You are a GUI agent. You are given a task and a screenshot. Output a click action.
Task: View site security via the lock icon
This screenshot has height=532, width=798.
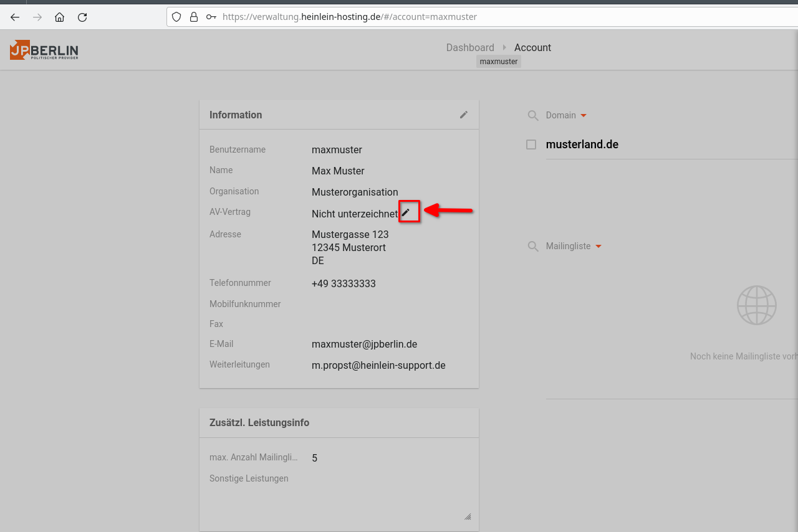pyautogui.click(x=194, y=17)
